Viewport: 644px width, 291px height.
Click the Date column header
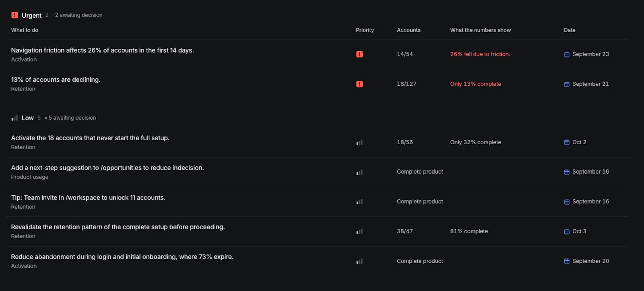point(570,30)
